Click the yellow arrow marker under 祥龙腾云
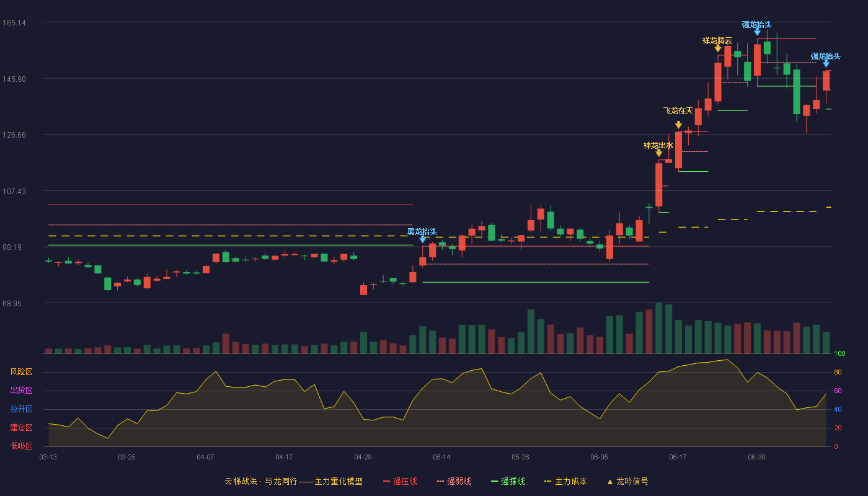 pos(718,48)
